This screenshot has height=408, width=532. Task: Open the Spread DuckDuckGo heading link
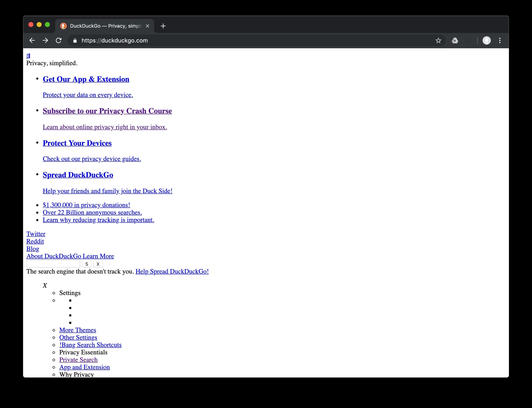[78, 175]
